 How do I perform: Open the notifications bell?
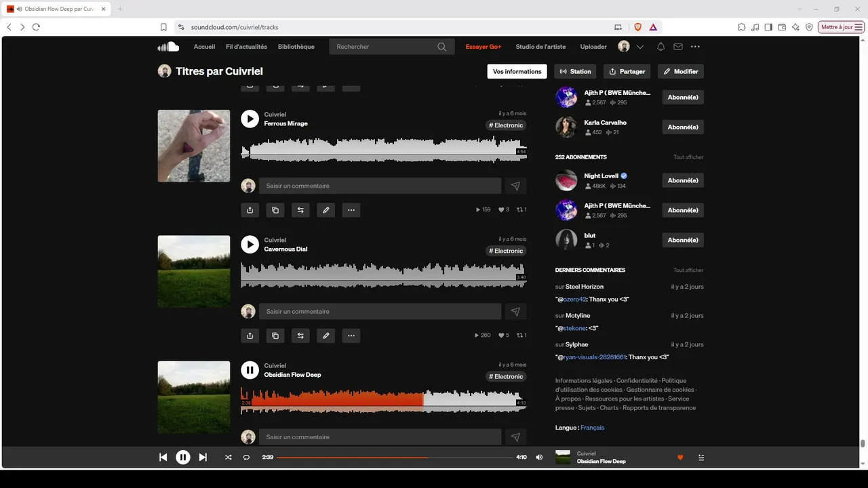tap(660, 47)
